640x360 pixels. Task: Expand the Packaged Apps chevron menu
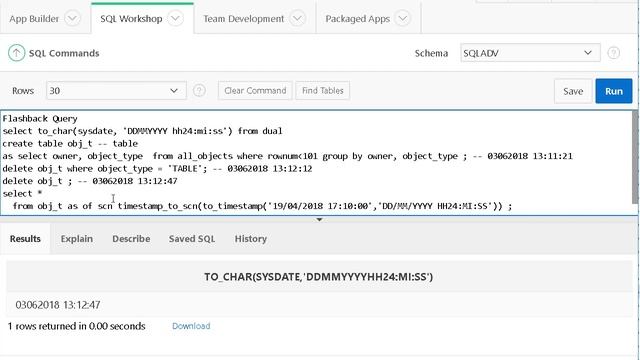tap(402, 19)
